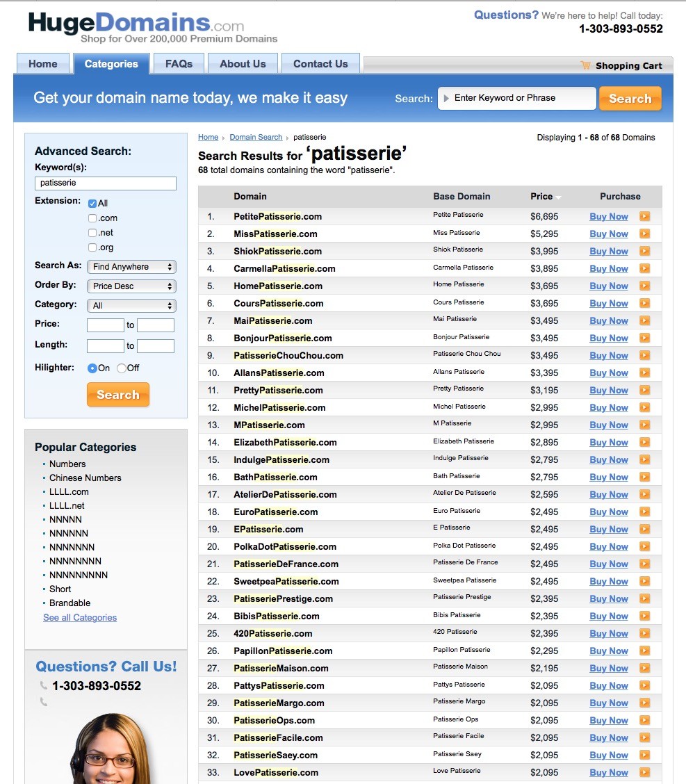Click orange arrow icon for CarmellaPatisserie.com

[644, 268]
